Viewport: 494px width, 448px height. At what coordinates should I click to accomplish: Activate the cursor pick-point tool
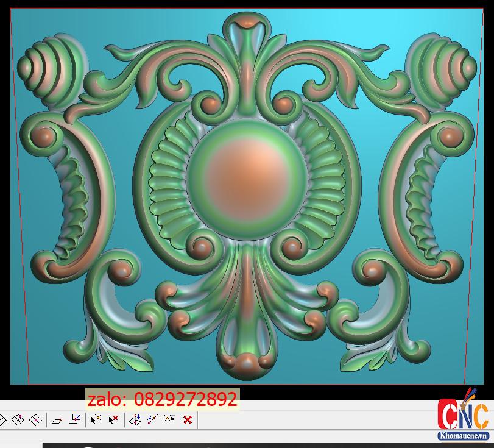96,419
